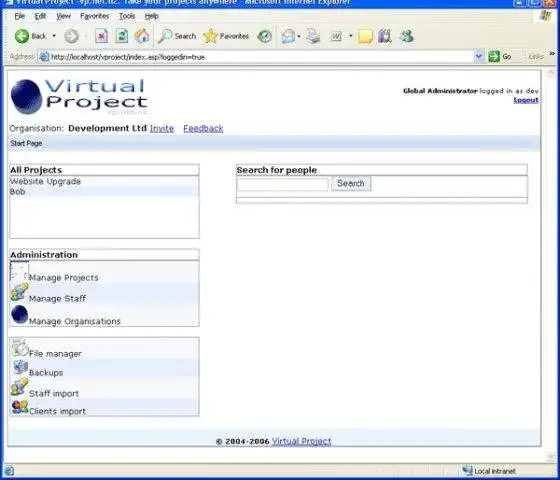Image resolution: width=560 pixels, height=480 pixels.
Task: Click the Backups icon
Action: [20, 367]
